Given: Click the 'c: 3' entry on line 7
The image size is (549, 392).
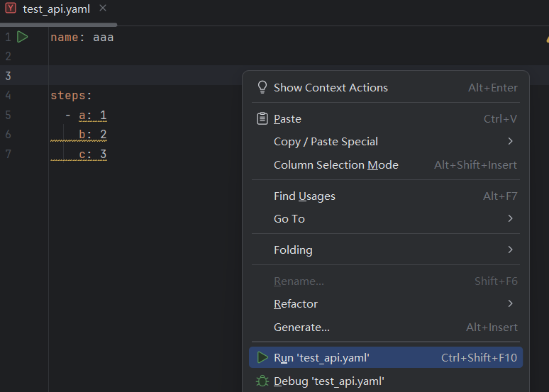Looking at the screenshot, I should [x=92, y=154].
